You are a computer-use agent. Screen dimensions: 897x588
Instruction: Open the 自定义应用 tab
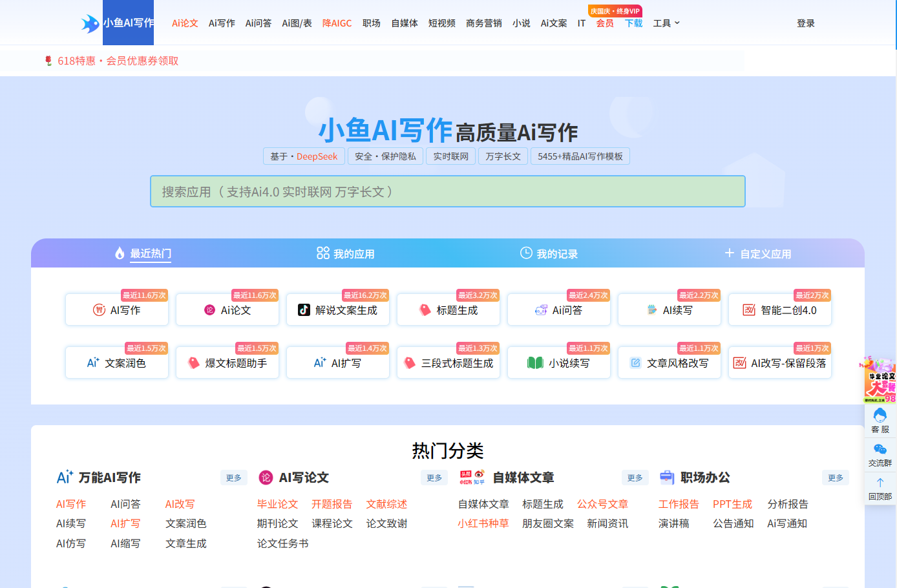coord(757,253)
